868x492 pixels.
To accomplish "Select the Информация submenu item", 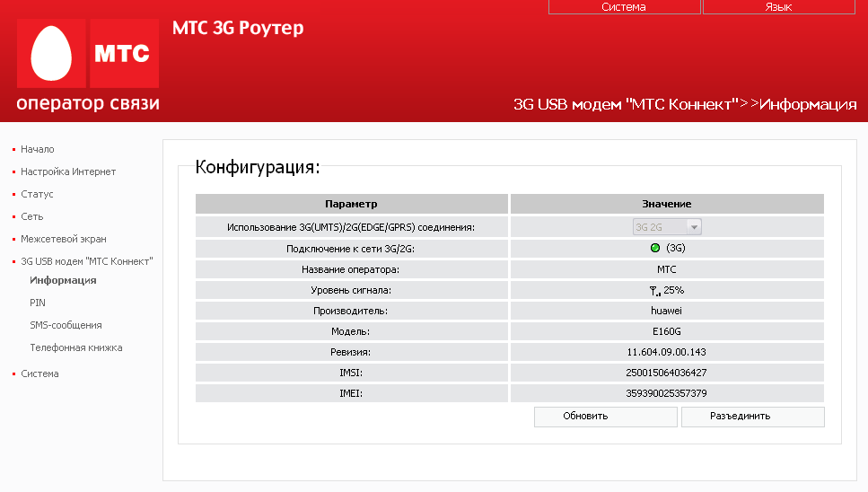I will 63,280.
